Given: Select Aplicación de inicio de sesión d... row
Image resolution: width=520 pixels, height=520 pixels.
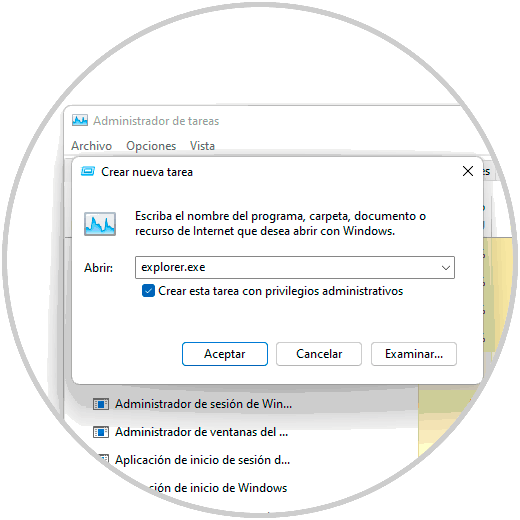Looking at the screenshot, I should coord(242,460).
